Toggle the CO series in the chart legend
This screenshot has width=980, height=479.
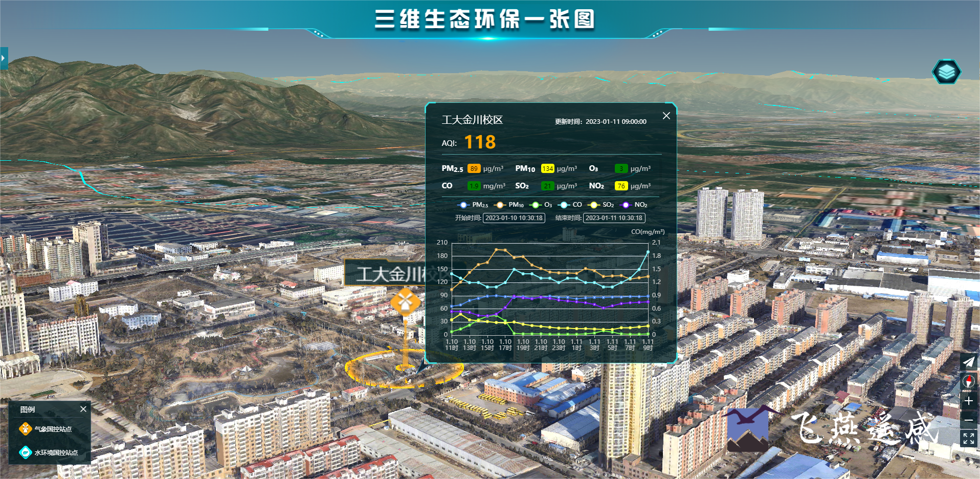click(x=570, y=205)
